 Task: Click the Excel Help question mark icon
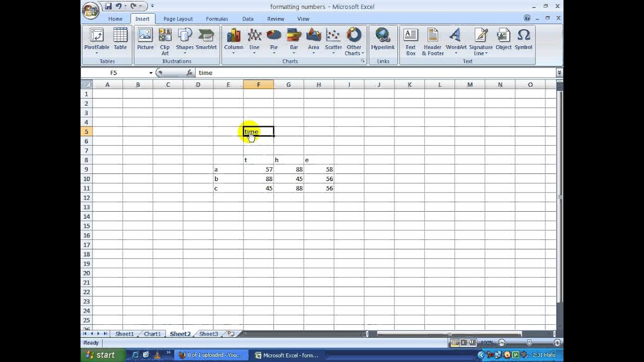click(x=527, y=18)
